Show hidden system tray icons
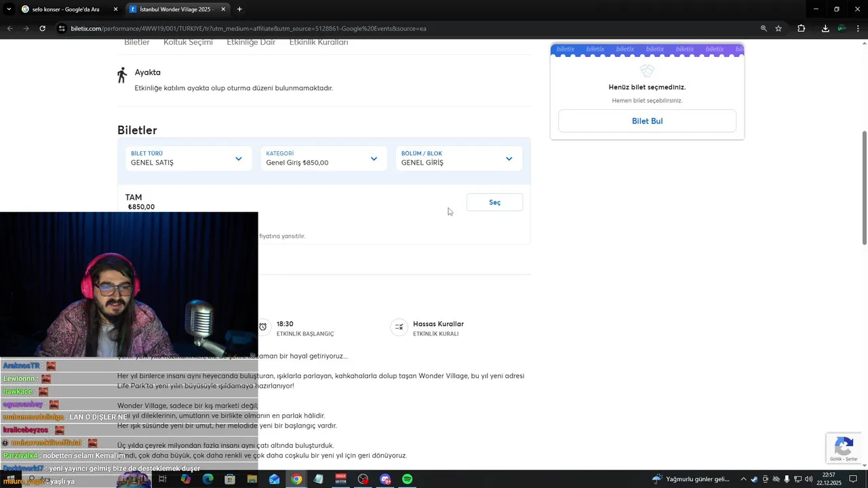868x488 pixels. coord(743,479)
